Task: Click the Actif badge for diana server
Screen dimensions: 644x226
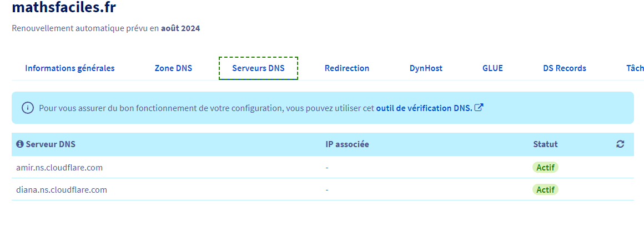Action: (x=545, y=189)
